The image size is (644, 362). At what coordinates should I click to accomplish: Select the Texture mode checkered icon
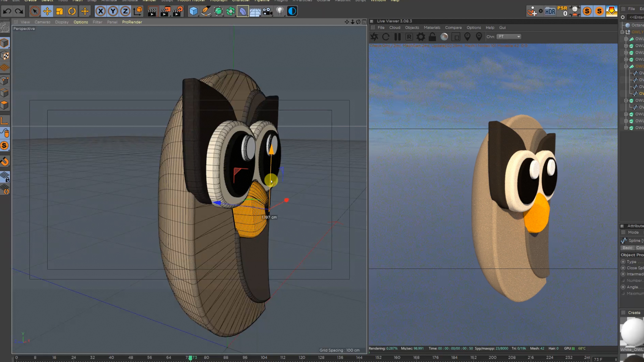(5, 56)
